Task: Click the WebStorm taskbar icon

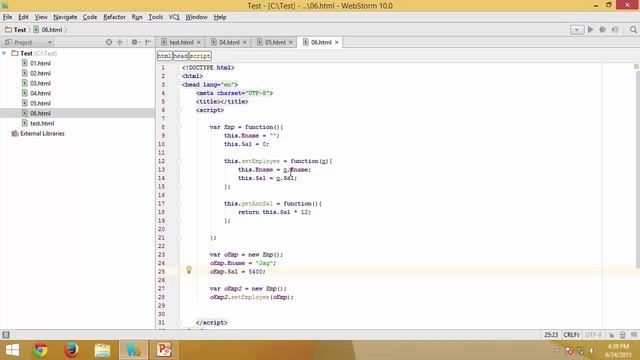Action: (133, 350)
